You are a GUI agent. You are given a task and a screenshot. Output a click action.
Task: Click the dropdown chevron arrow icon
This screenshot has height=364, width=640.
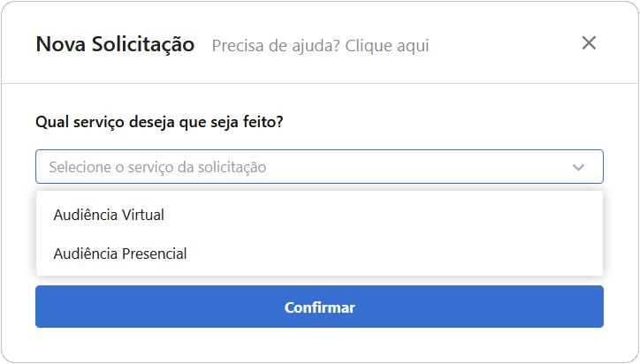[x=578, y=167]
